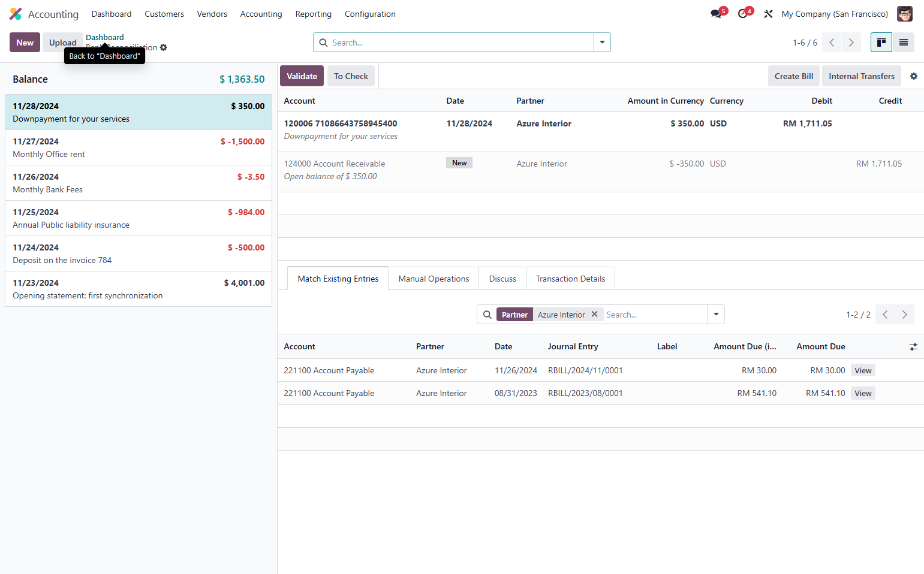This screenshot has height=574, width=924.
Task: Go to next page of statement lines
Action: (851, 43)
